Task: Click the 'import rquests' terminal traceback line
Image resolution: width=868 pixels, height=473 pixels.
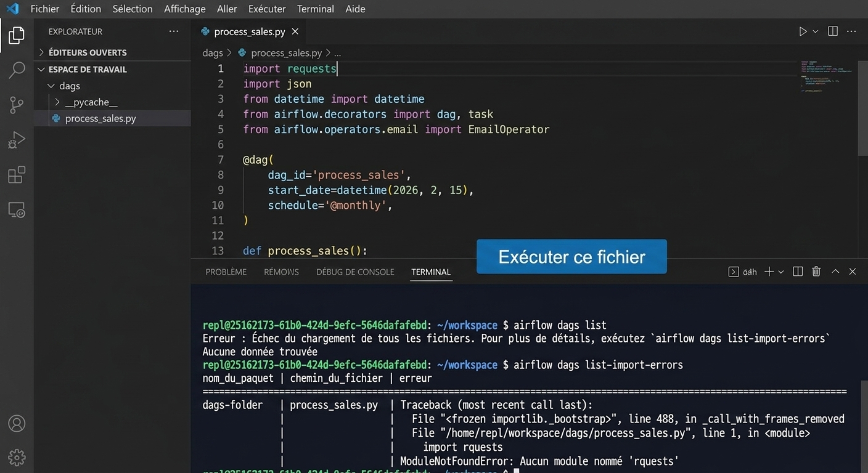Action: (462, 447)
